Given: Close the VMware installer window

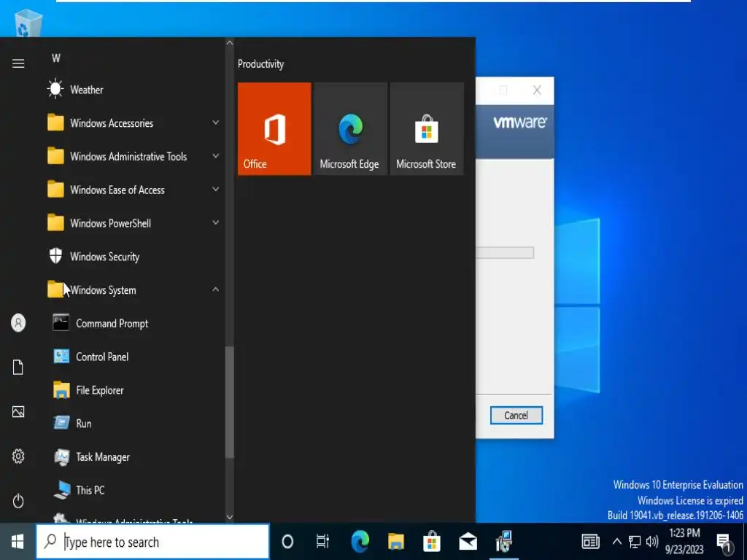Looking at the screenshot, I should 537,90.
